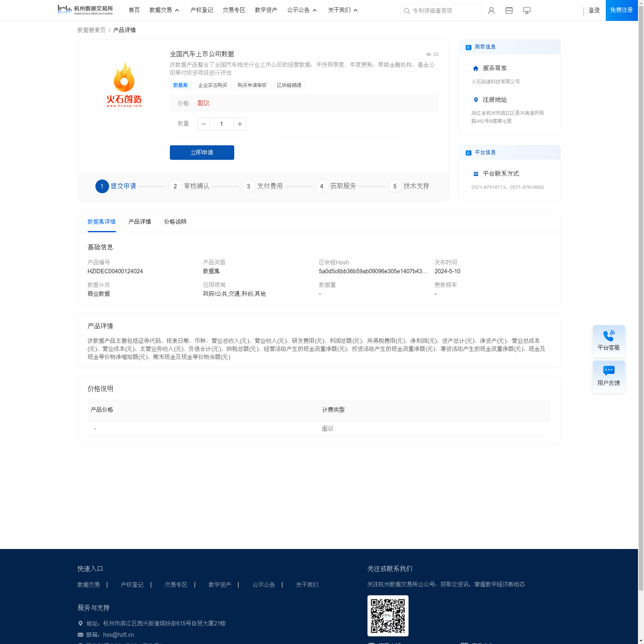This screenshot has width=644, height=644.
Task: Click the 区块链溯源 tag
Action: [x=289, y=85]
